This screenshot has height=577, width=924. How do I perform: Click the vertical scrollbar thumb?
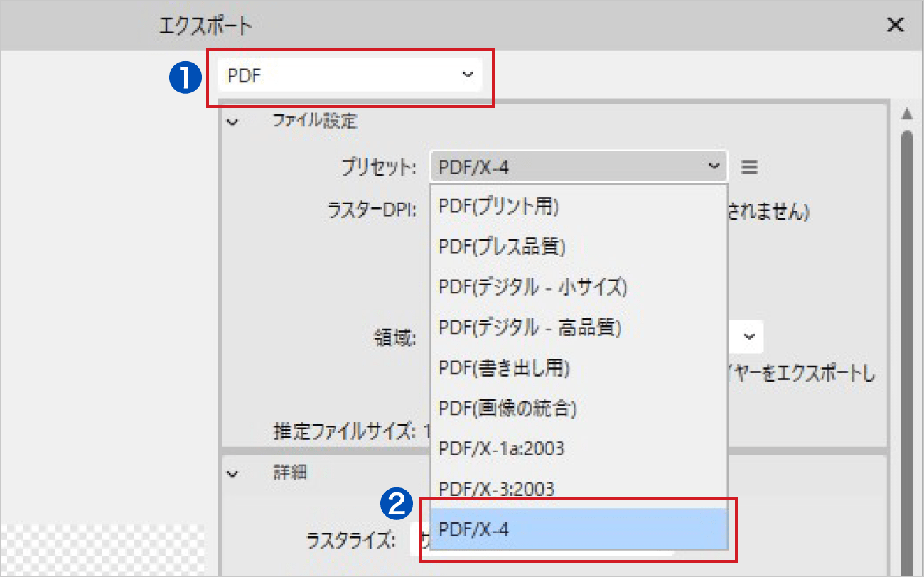click(x=907, y=320)
